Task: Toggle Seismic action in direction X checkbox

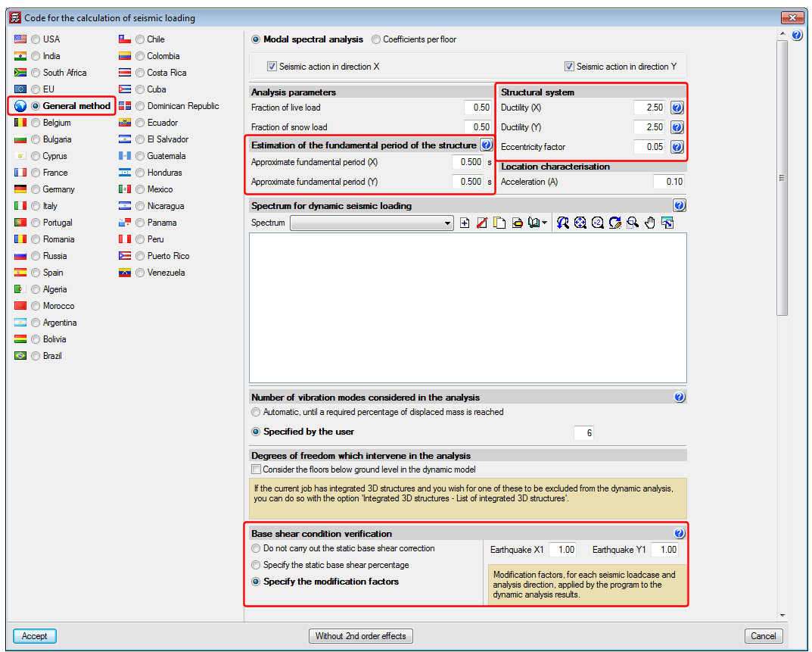Action: (272, 67)
